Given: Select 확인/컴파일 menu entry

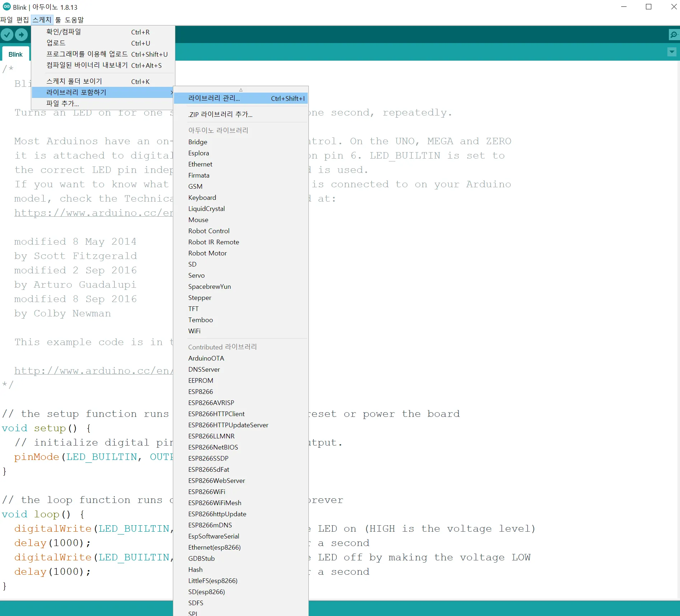Looking at the screenshot, I should 63,32.
